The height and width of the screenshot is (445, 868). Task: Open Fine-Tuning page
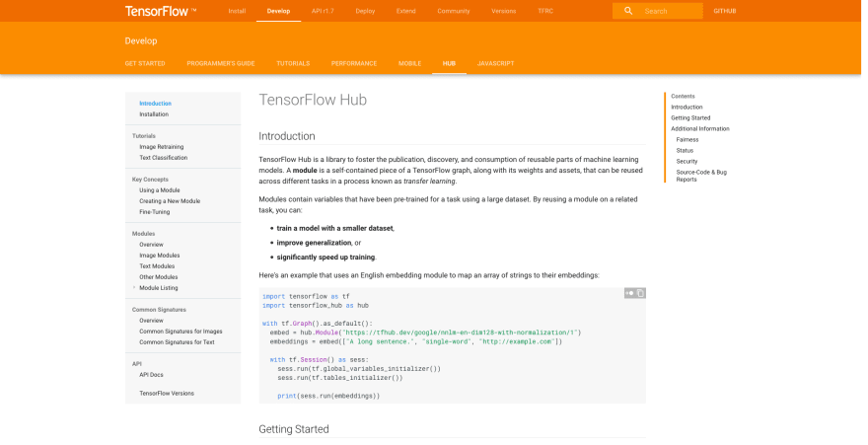(155, 212)
